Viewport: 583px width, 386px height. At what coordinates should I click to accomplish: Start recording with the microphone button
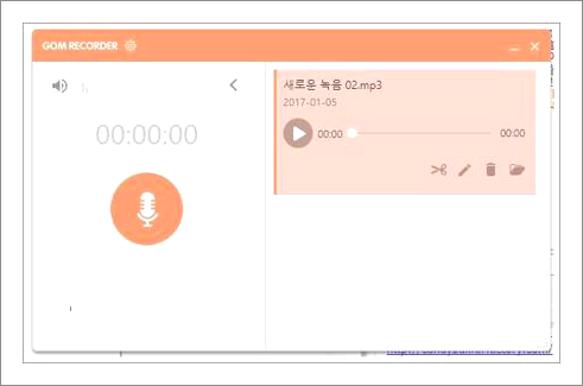(x=147, y=209)
